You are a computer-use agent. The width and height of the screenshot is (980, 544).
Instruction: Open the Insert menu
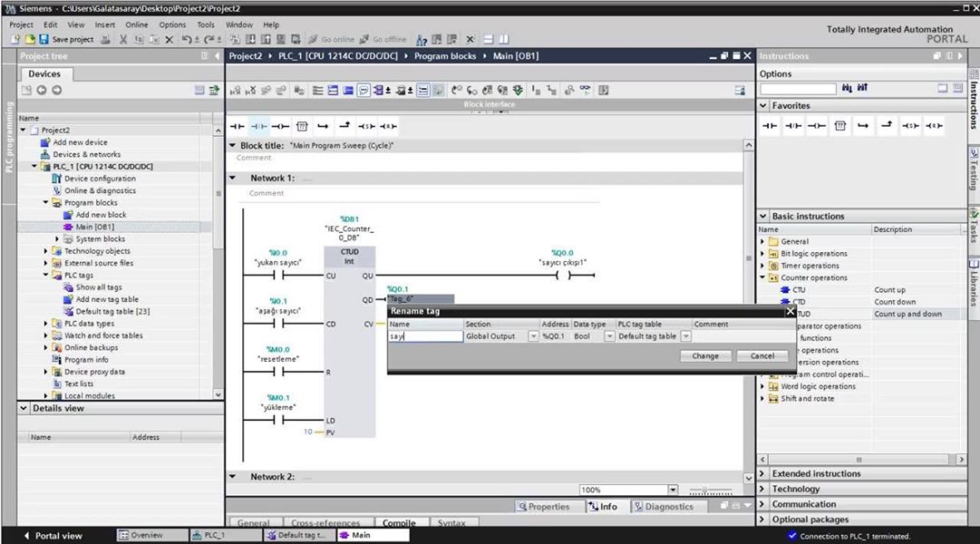coord(105,24)
